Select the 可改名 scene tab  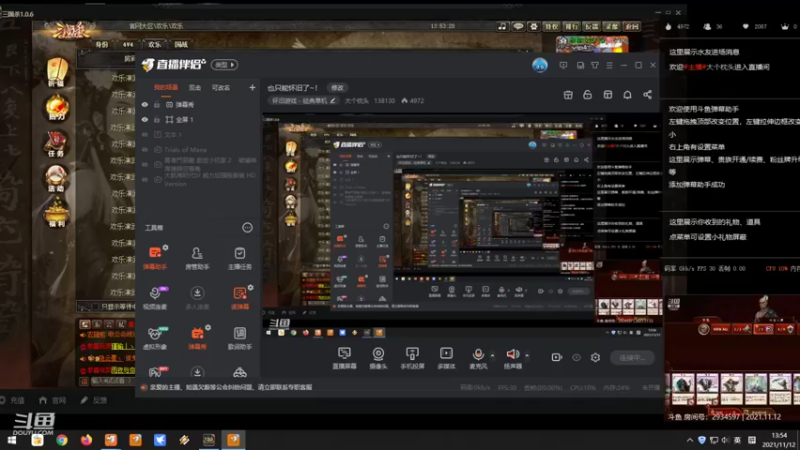221,88
